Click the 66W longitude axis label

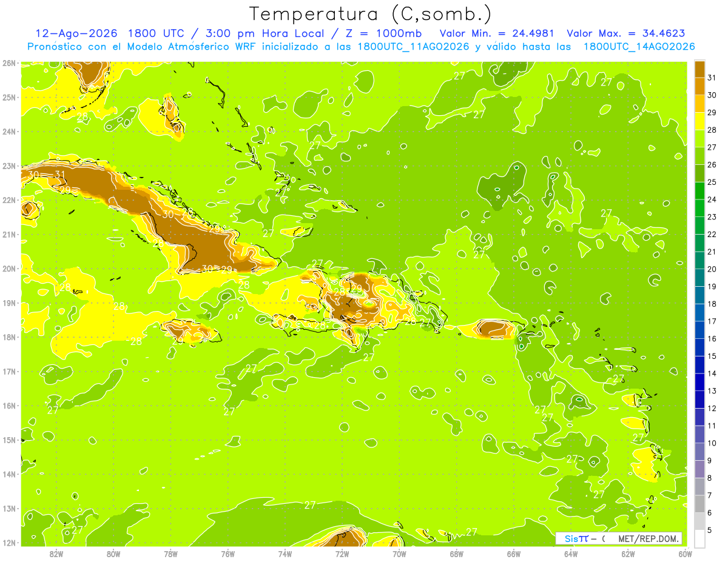point(513,554)
